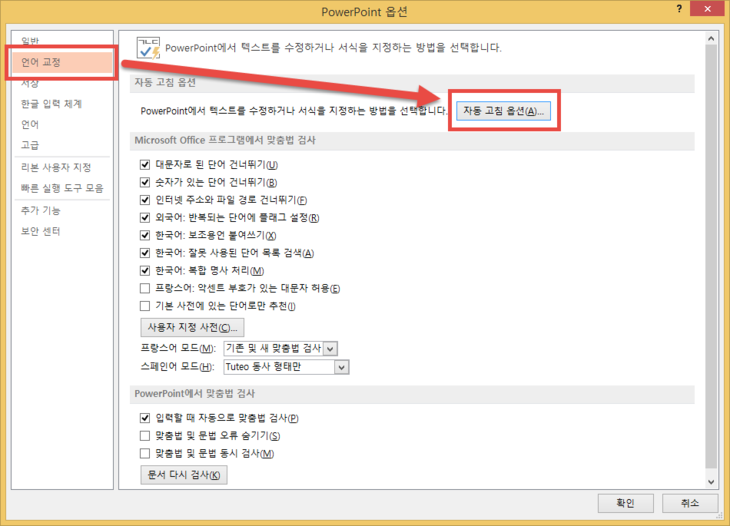Click the help question mark icon
The width and height of the screenshot is (730, 526).
click(x=679, y=9)
